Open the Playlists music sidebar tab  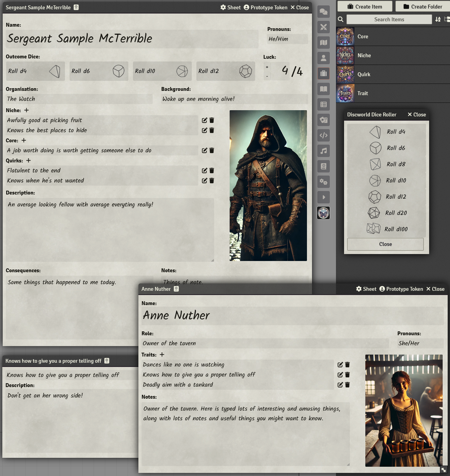click(x=324, y=151)
